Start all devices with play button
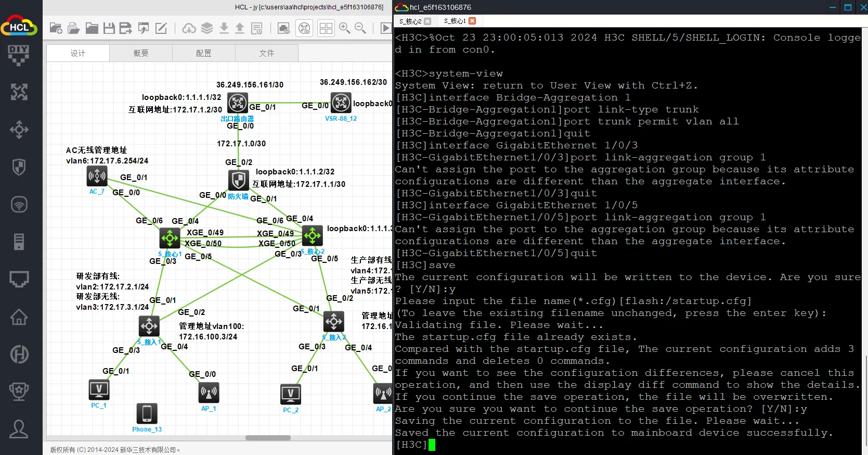868x455 pixels. 386,28
